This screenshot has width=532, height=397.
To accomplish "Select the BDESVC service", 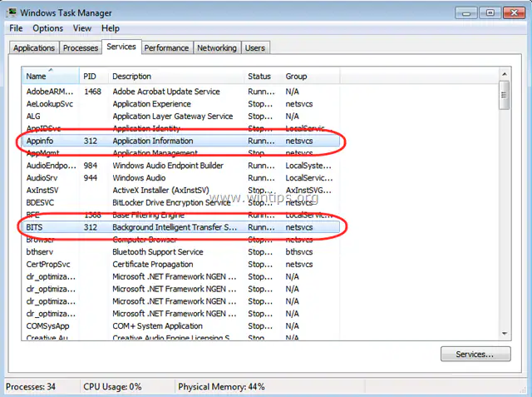I will [x=181, y=203].
